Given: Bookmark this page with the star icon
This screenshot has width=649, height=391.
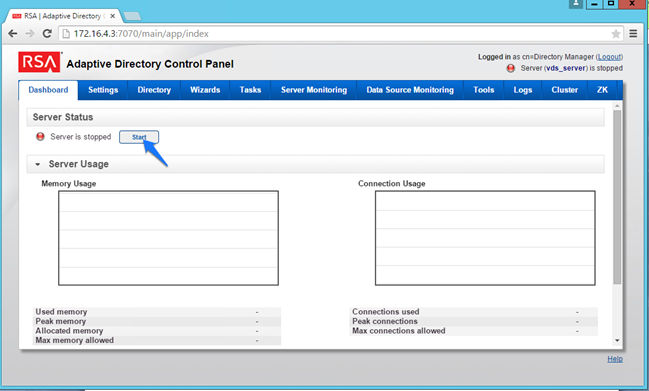Looking at the screenshot, I should (x=615, y=34).
